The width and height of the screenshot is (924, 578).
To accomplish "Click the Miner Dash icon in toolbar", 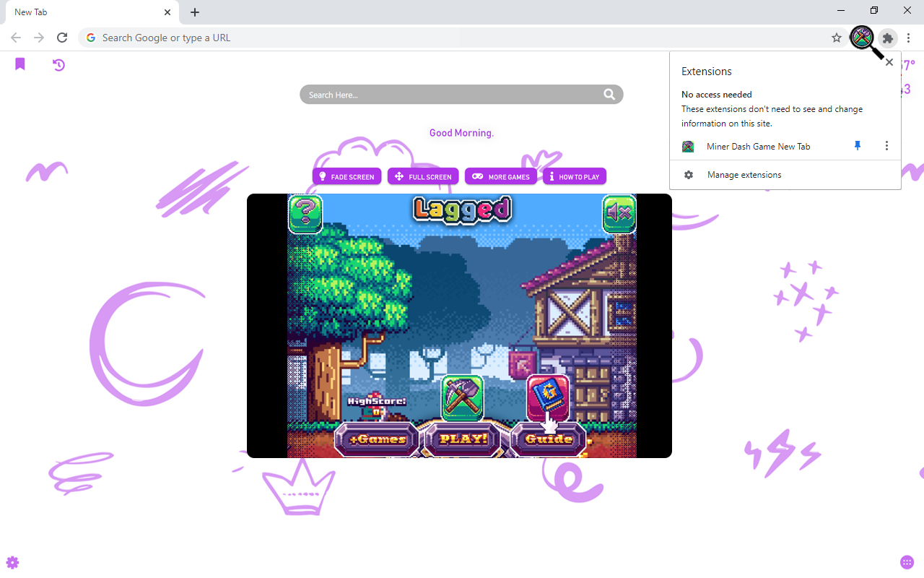I will [862, 38].
